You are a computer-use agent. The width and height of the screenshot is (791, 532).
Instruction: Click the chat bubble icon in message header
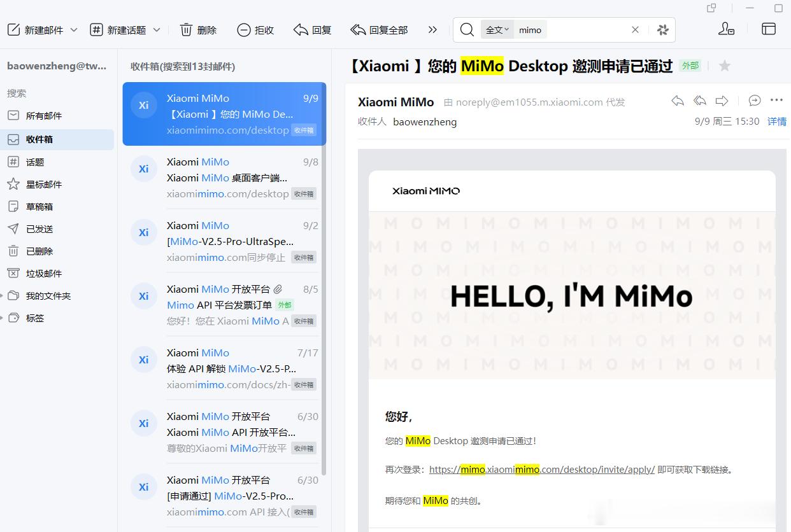click(755, 101)
